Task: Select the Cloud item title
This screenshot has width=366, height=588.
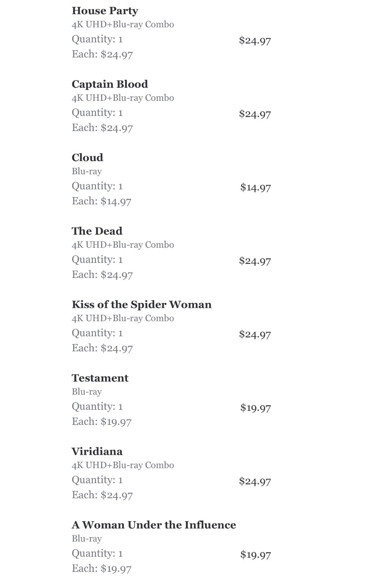Action: pos(87,158)
